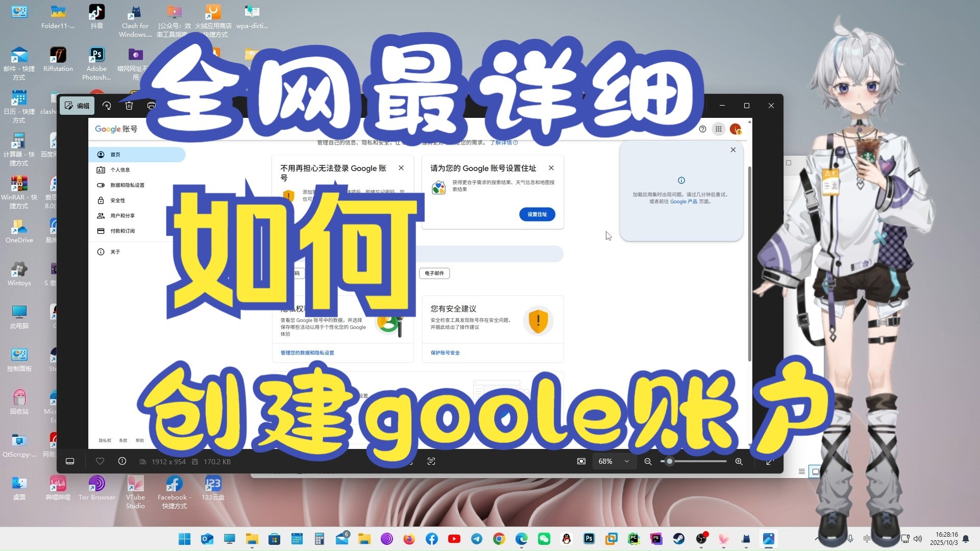Adjust the zoom slider in the viewer

(669, 461)
